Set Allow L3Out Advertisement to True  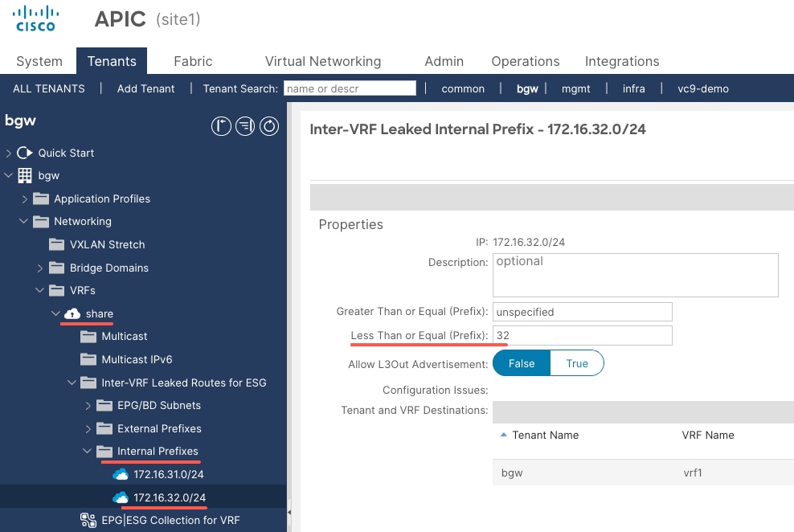coord(577,363)
